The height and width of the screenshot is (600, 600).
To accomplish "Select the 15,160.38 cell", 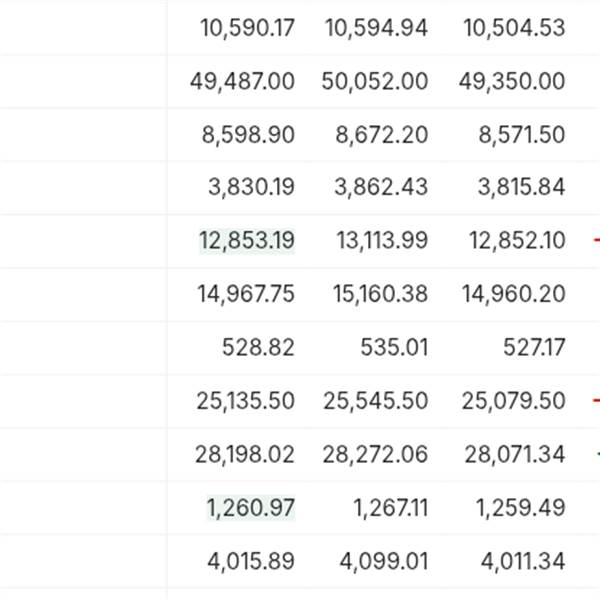I will pos(380,294).
